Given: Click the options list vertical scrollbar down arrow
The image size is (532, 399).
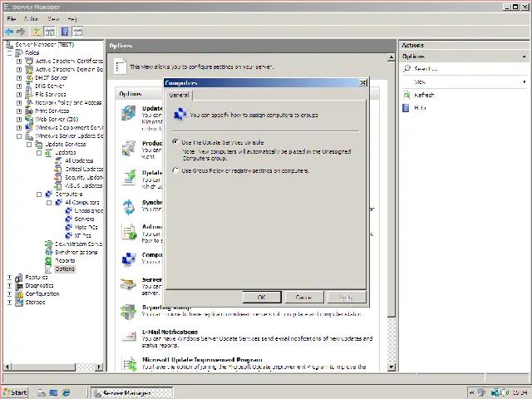Looking at the screenshot, I should coord(392,367).
